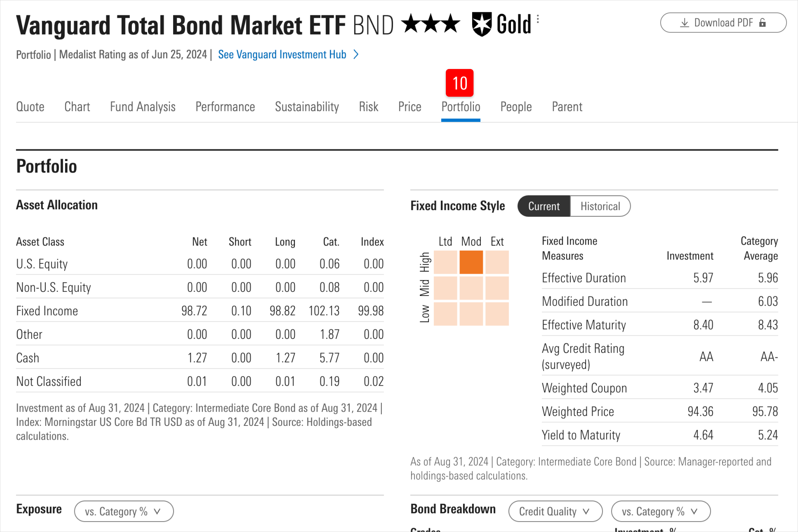Image resolution: width=798 pixels, height=532 pixels.
Task: Click the lock icon inside Download PDF button
Action: 763,22
